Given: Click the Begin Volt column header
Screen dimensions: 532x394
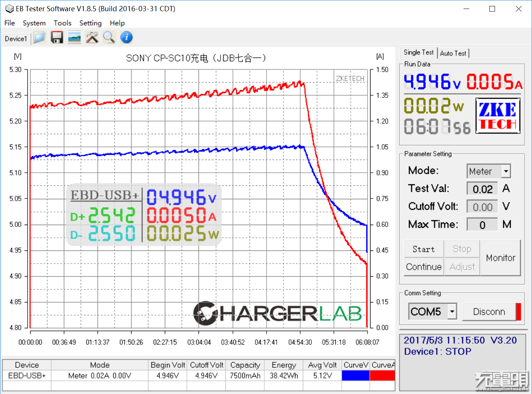Looking at the screenshot, I should tap(168, 365).
